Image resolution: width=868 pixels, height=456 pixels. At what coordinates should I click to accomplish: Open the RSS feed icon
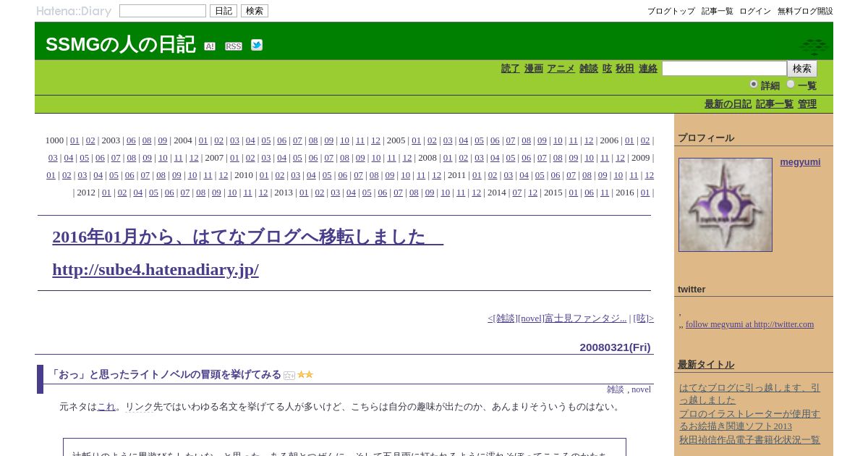click(234, 46)
